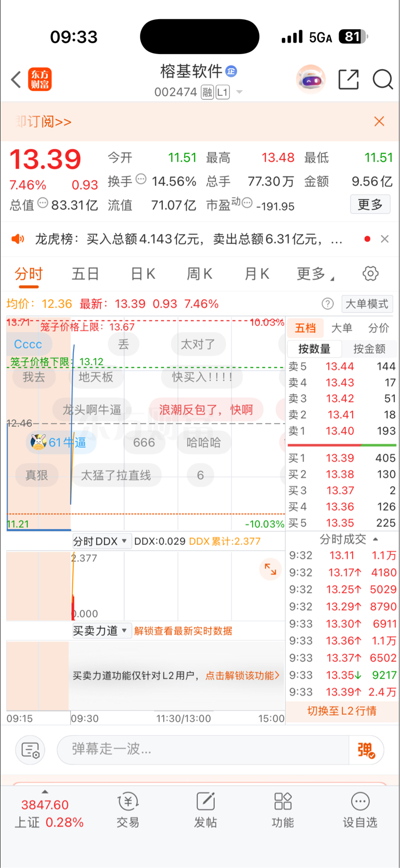Screen dimensions: 400x868
Task: Tap the orange speaker announcement icon
Action: coord(18,239)
